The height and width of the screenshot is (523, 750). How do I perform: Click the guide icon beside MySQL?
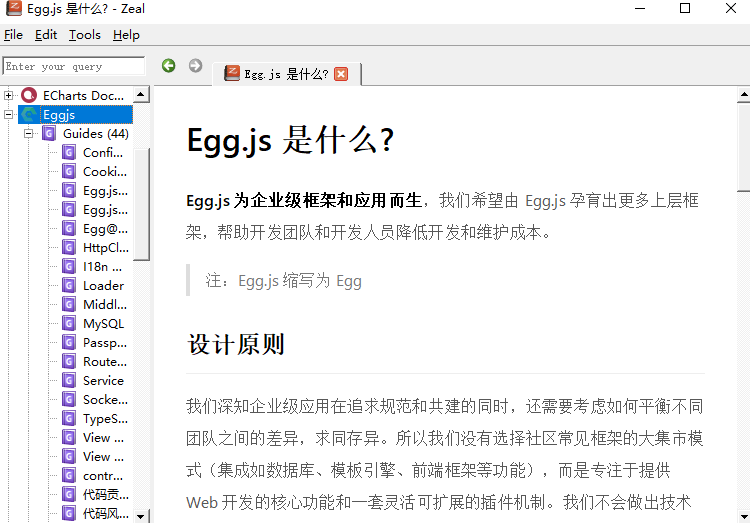(x=69, y=323)
